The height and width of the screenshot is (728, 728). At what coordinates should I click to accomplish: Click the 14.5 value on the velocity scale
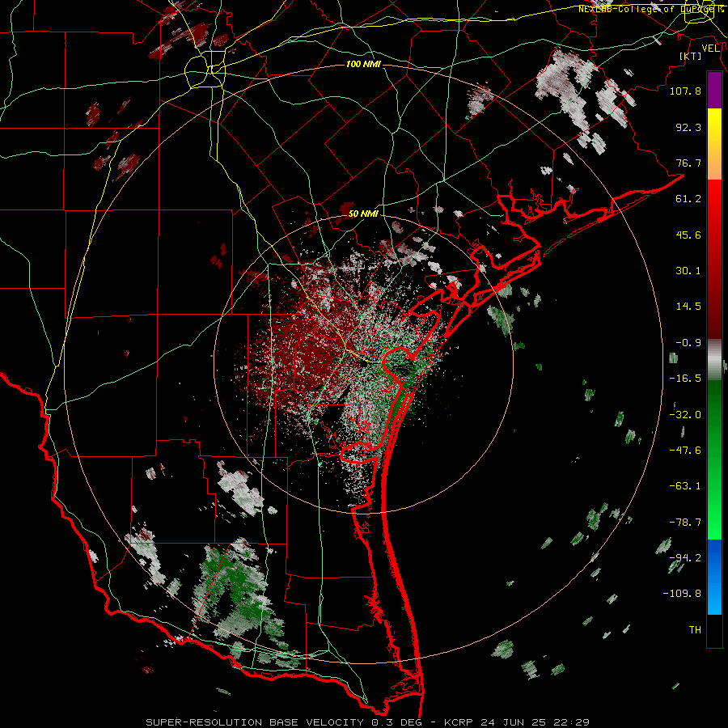coord(688,307)
